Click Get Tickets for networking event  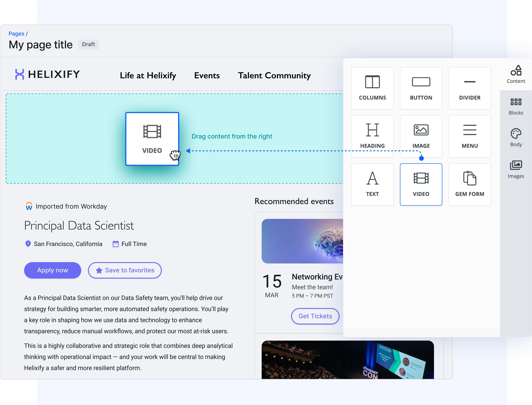click(315, 316)
